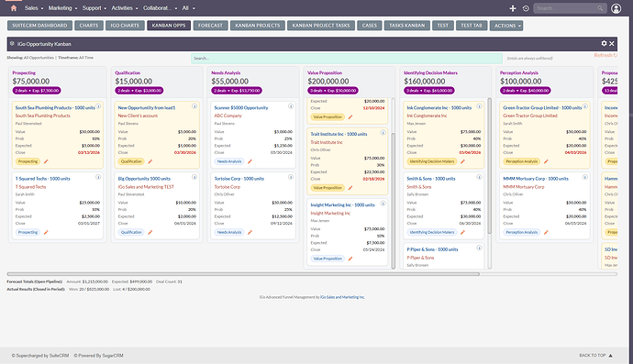The image size is (633, 364).
Task: Click Prospecting stage badge on T Squared Techs
Action: point(28,233)
